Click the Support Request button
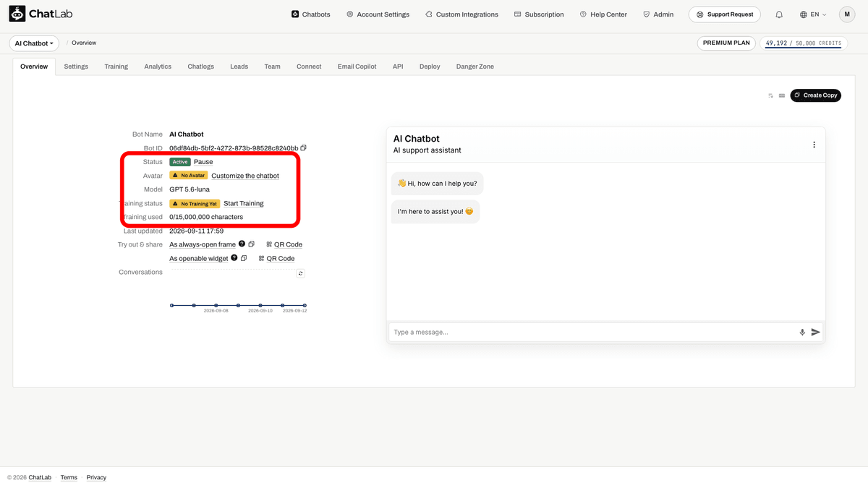This screenshot has width=868, height=488. point(725,14)
